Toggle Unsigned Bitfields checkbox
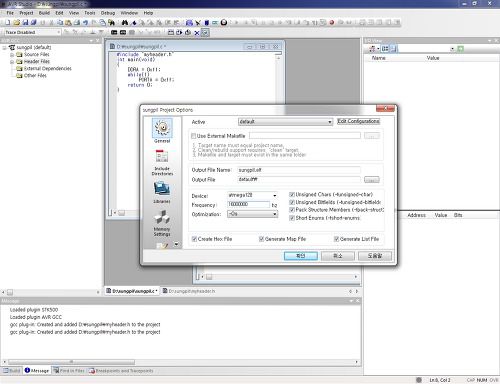This screenshot has height=384, width=500. click(x=292, y=202)
